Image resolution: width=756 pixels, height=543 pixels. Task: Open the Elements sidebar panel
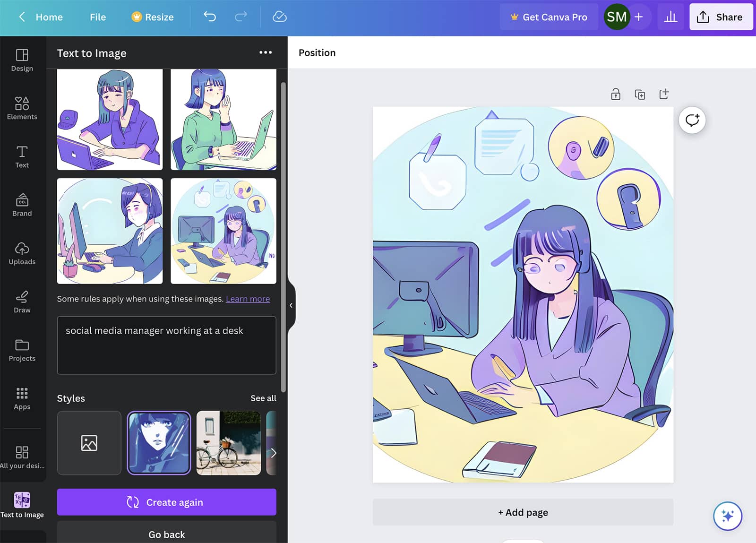coord(22,108)
